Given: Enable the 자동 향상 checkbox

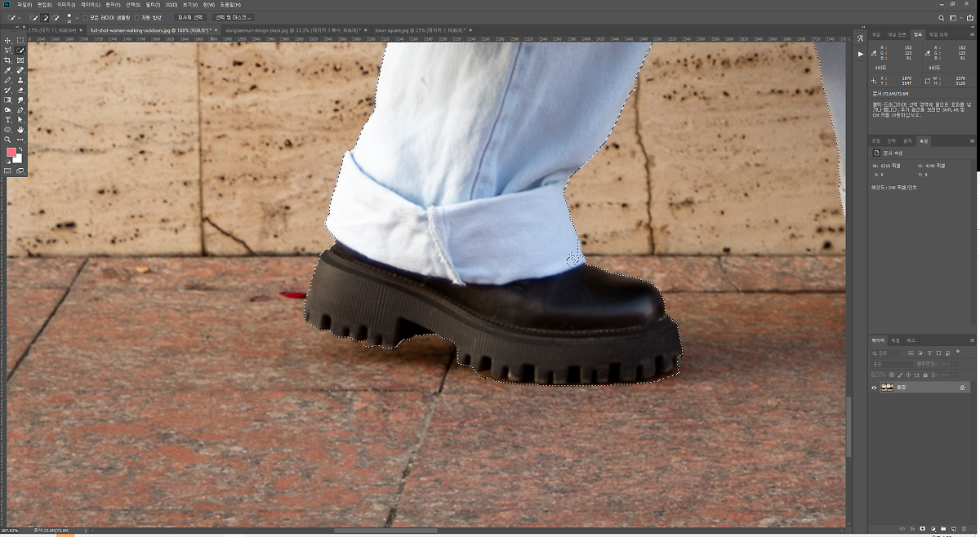Looking at the screenshot, I should (136, 17).
